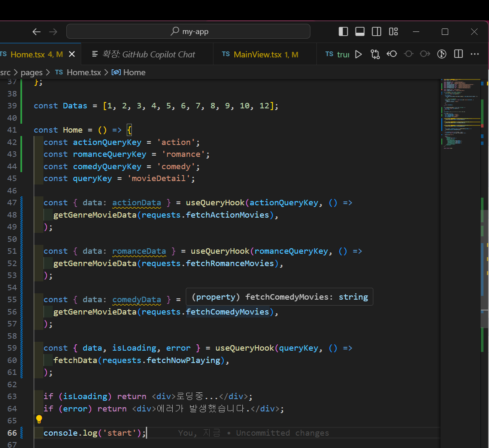Toggle the secondary side bar visibility
Viewport: 489px width, 448px height.
pos(376,31)
